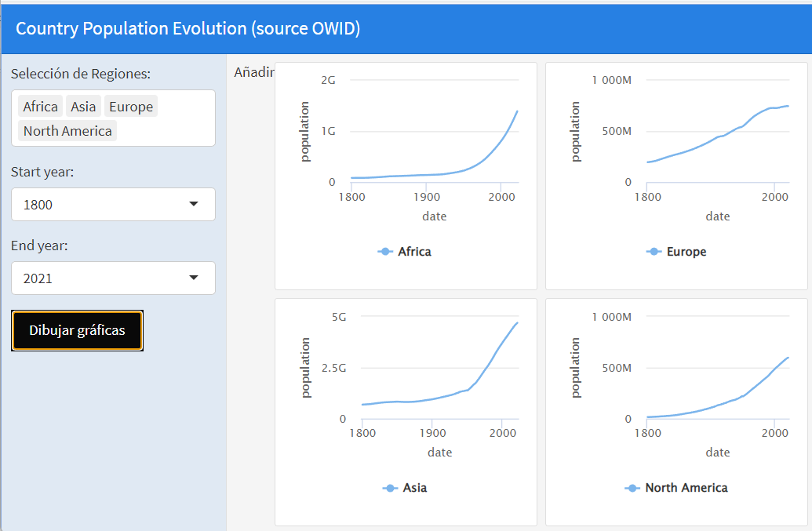This screenshot has height=531, width=812.
Task: Click the 5G axis label on Asia chart
Action: pos(339,317)
